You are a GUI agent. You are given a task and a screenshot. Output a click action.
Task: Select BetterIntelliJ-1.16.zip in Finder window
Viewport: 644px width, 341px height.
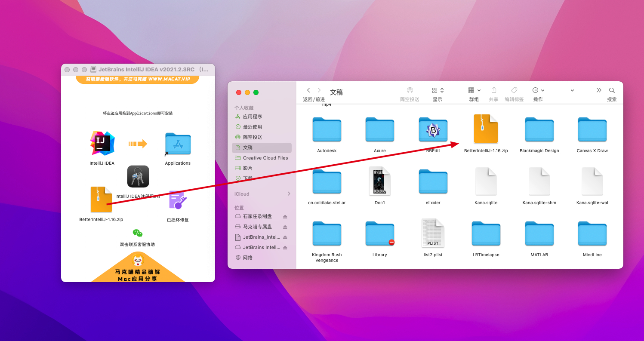[x=486, y=129]
